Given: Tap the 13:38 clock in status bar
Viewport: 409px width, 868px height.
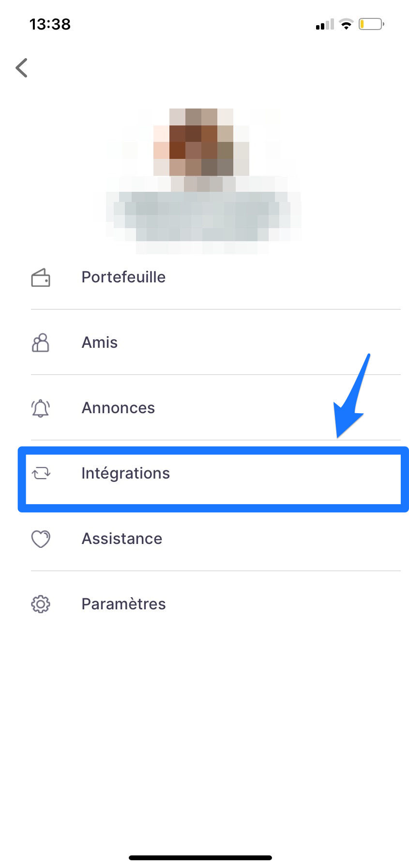Looking at the screenshot, I should pyautogui.click(x=50, y=24).
